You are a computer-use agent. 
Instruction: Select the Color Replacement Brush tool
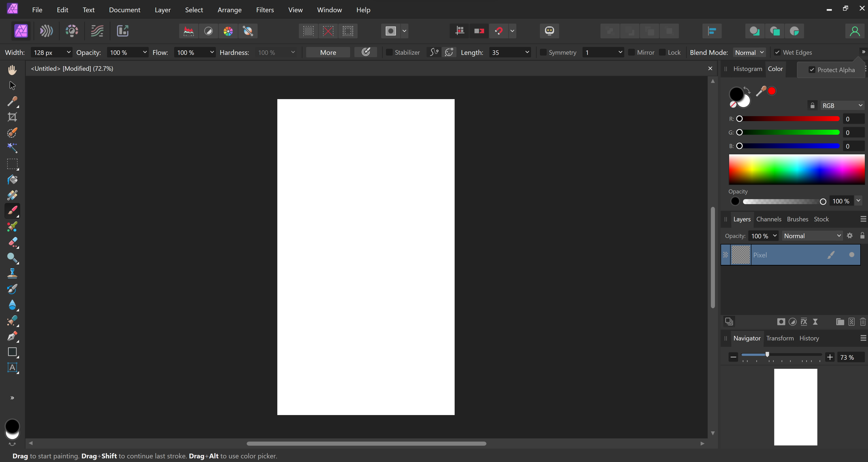pyautogui.click(x=12, y=226)
